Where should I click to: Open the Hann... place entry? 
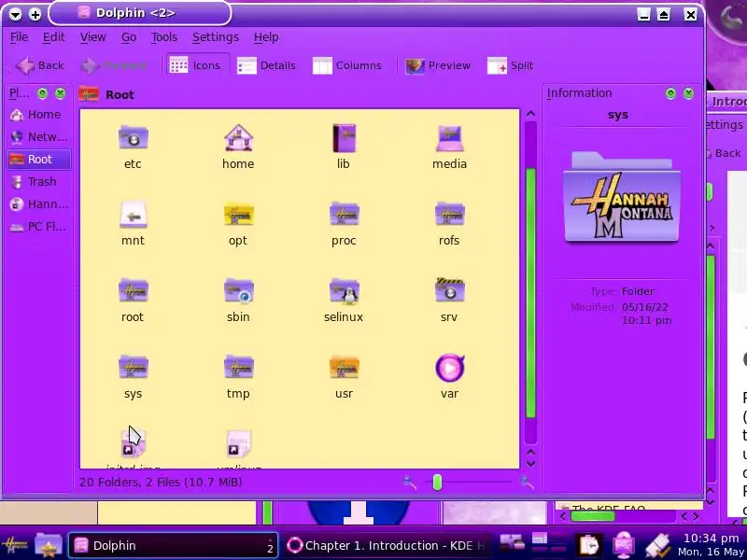39,204
